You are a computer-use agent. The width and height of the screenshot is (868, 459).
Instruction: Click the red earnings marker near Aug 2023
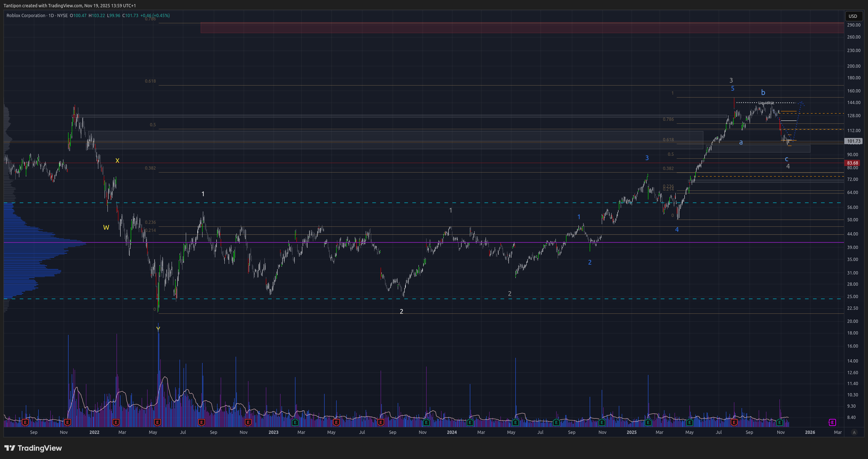pyautogui.click(x=381, y=422)
